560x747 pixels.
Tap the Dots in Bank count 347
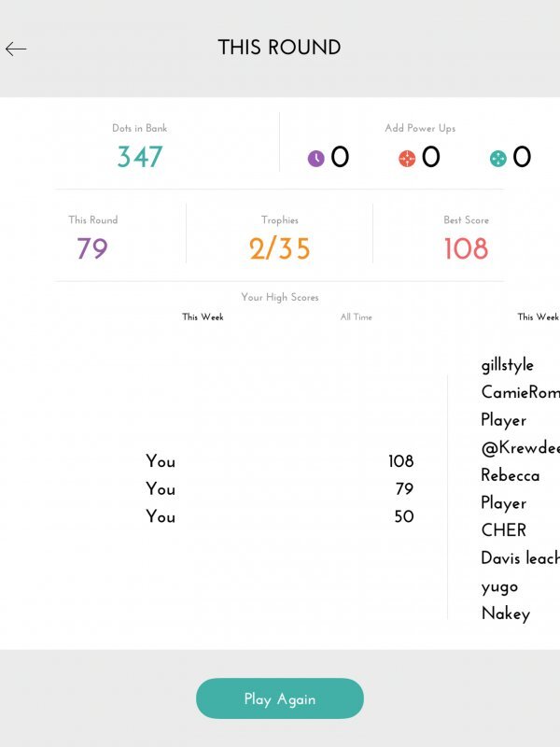(x=140, y=157)
